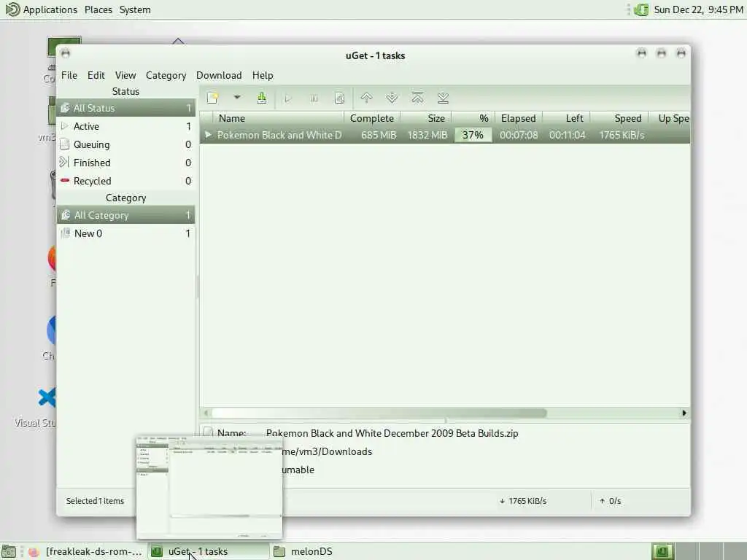The width and height of the screenshot is (747, 560).
Task: Open the Applications menu
Action: (41, 9)
